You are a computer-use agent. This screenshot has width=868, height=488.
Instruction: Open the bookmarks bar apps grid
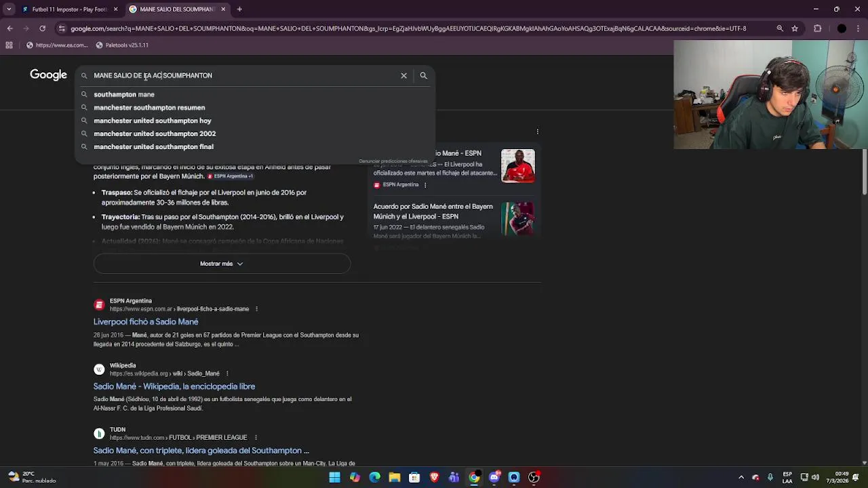9,45
